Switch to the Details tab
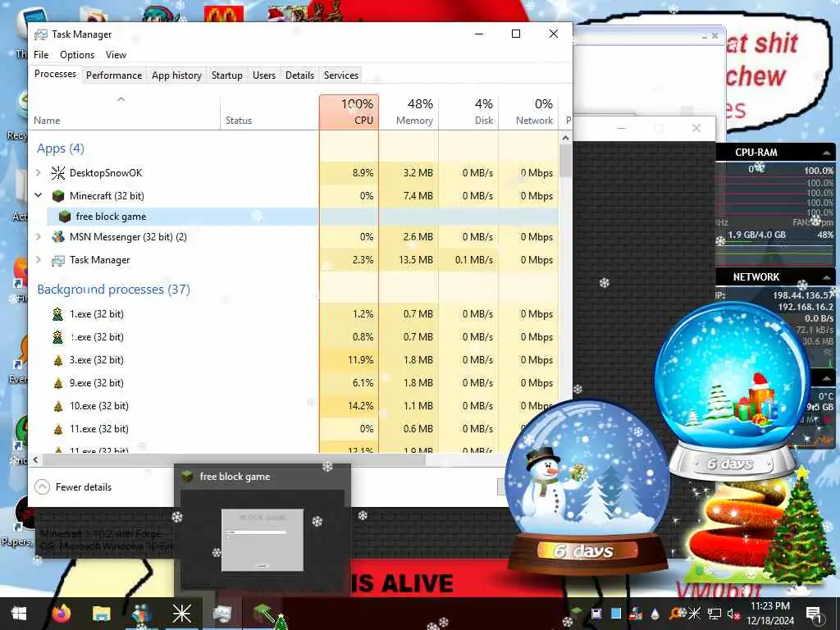The height and width of the screenshot is (630, 840). point(299,75)
